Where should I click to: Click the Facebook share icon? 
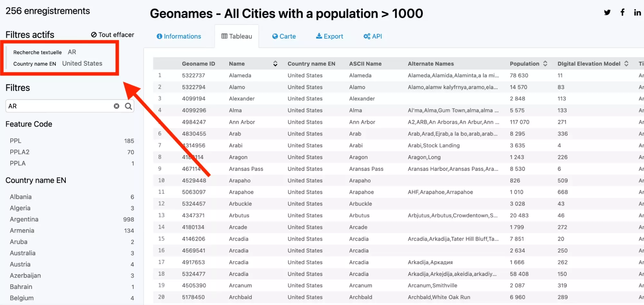[622, 13]
